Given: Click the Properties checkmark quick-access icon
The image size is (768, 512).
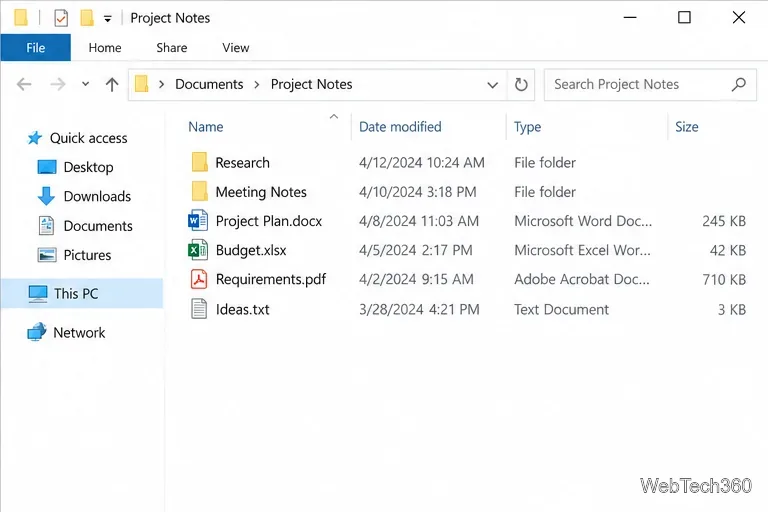Looking at the screenshot, I should click(x=61, y=19).
